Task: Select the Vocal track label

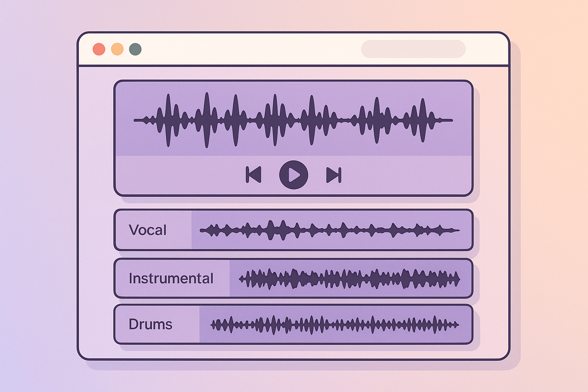Action: pos(148,230)
